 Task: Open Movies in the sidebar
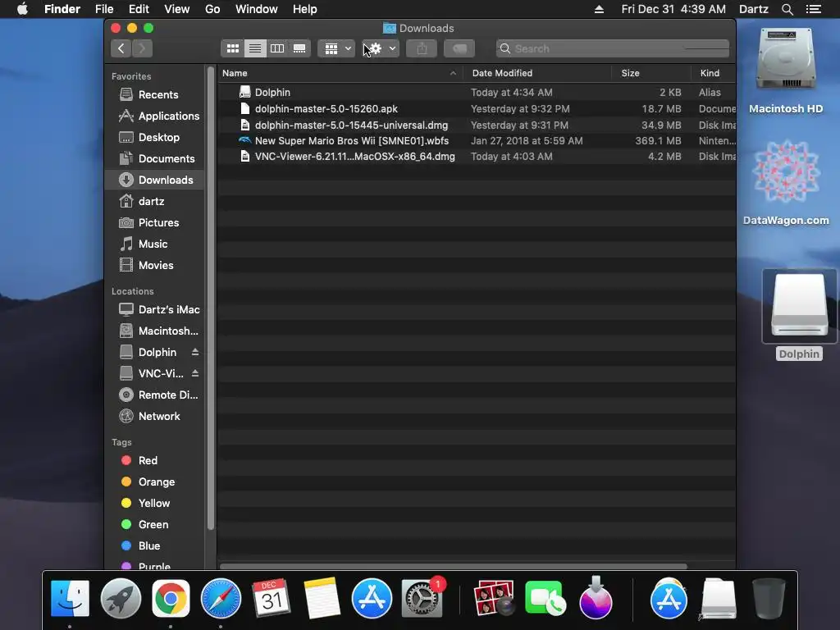154,266
